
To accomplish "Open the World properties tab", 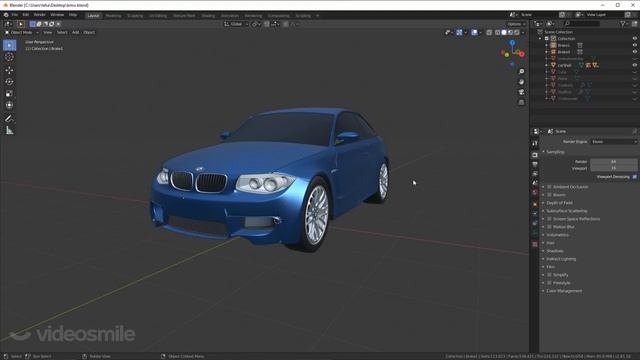I will point(535,193).
